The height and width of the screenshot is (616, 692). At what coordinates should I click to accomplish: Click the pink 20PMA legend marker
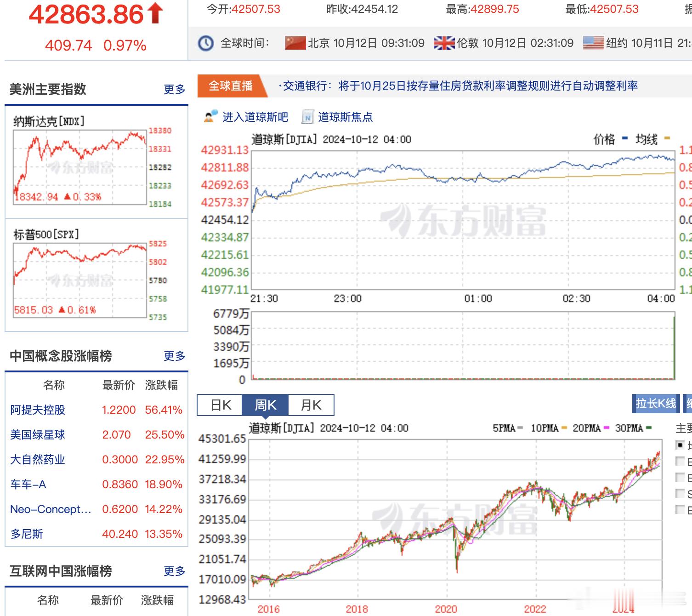tap(606, 428)
